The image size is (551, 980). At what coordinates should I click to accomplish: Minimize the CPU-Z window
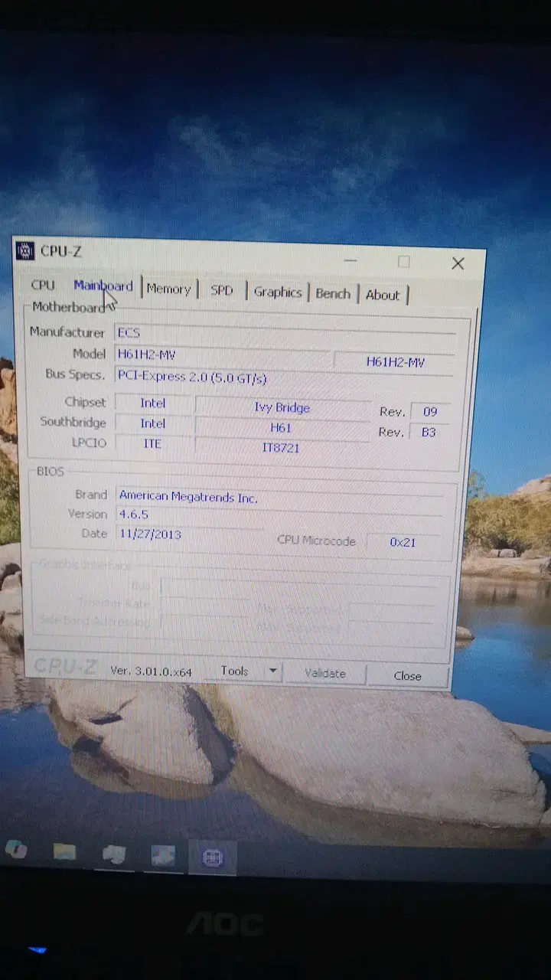tap(350, 260)
